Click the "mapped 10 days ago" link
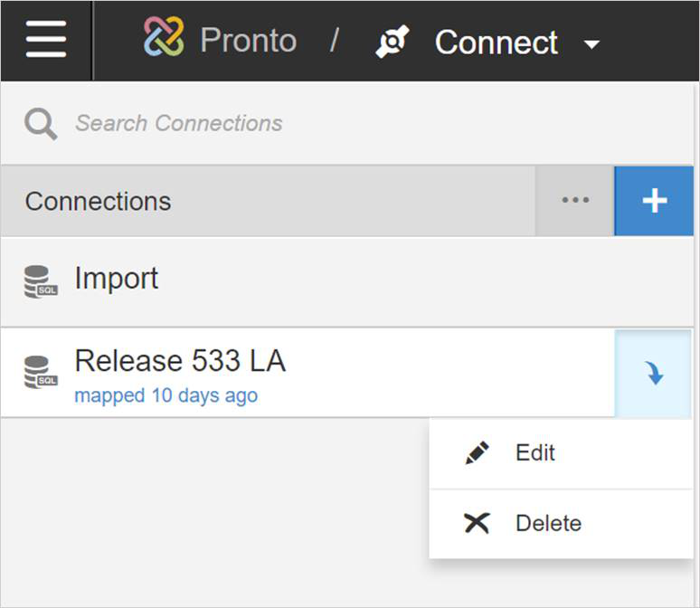This screenshot has width=700, height=608. click(x=166, y=395)
